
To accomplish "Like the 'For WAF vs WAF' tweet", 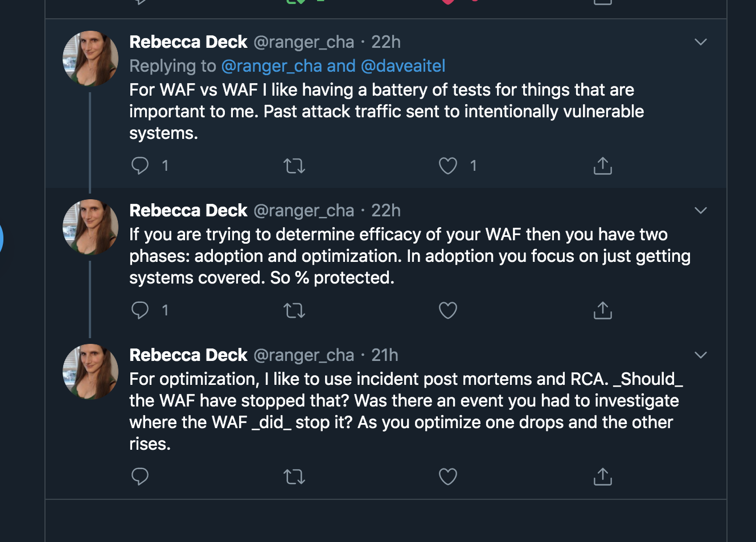I will pyautogui.click(x=448, y=166).
